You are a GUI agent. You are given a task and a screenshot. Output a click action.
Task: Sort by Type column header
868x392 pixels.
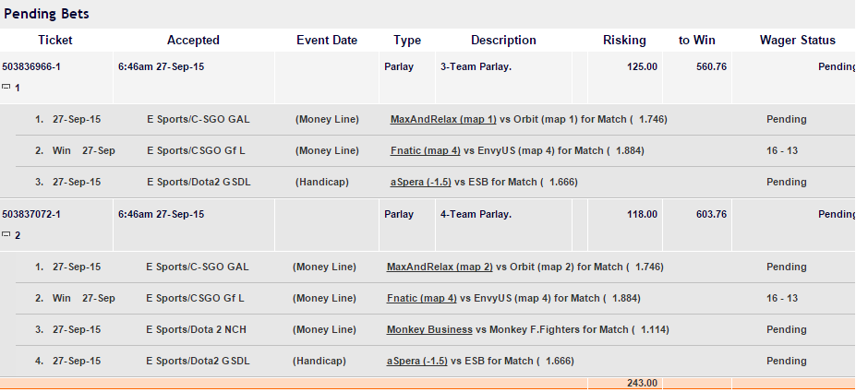[407, 41]
